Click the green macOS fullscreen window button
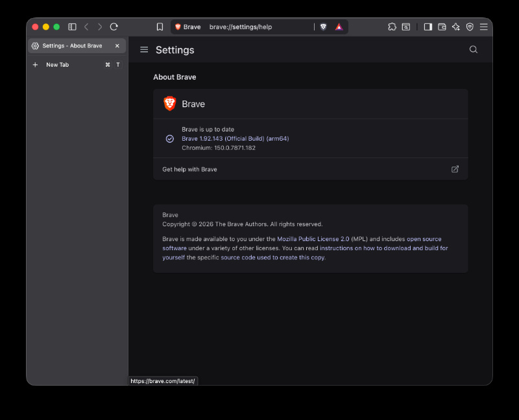 (x=56, y=27)
